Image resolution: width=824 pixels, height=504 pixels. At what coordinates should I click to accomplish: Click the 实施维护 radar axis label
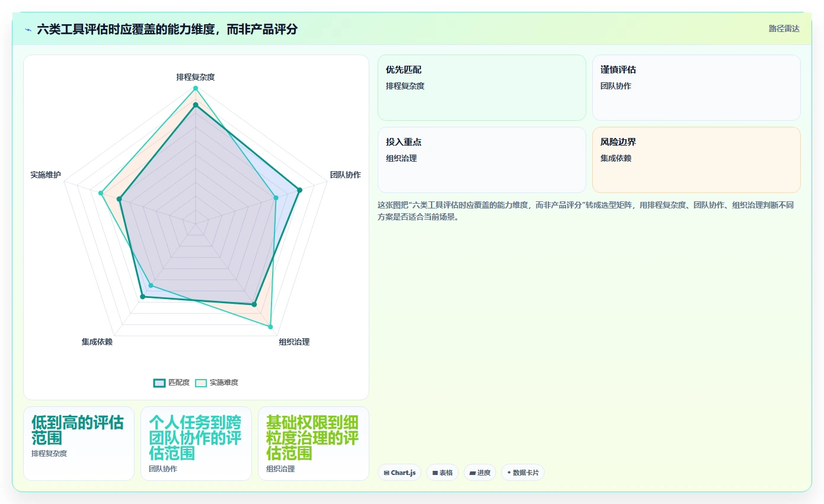coord(46,175)
